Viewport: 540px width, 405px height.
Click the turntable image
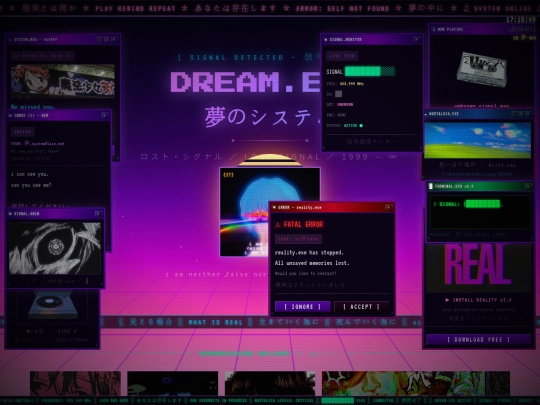(52, 305)
